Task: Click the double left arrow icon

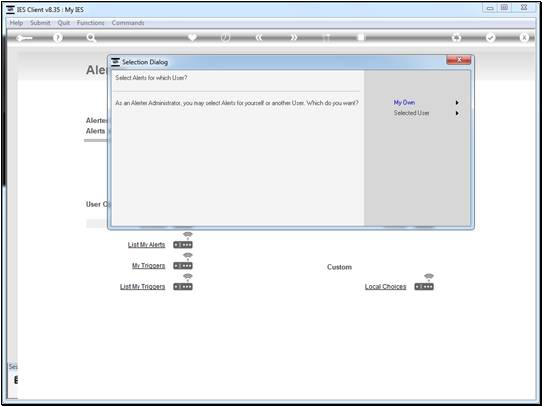Action: pyautogui.click(x=259, y=38)
